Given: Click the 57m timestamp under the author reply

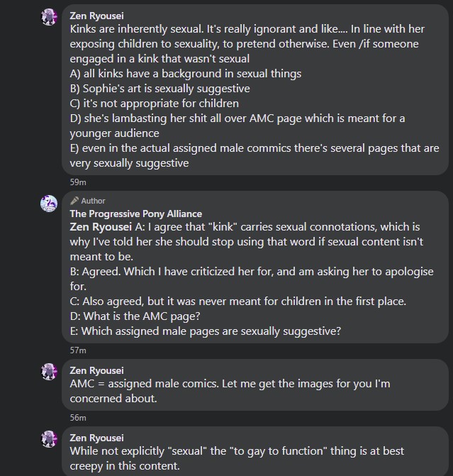Looking at the screenshot, I should click(x=78, y=350).
